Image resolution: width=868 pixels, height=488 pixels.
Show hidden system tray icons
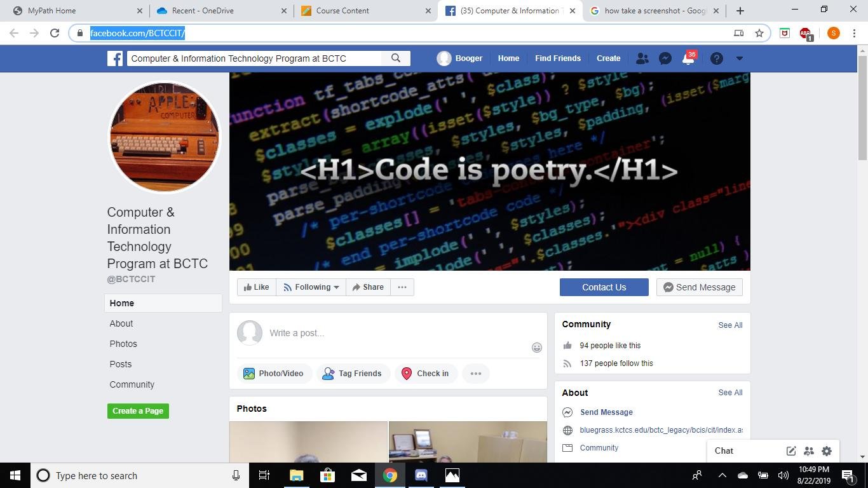coord(722,475)
